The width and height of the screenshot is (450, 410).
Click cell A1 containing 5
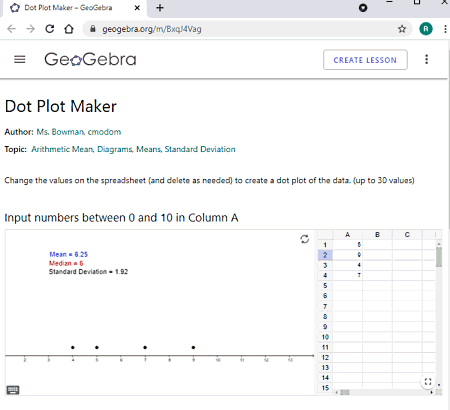[347, 245]
